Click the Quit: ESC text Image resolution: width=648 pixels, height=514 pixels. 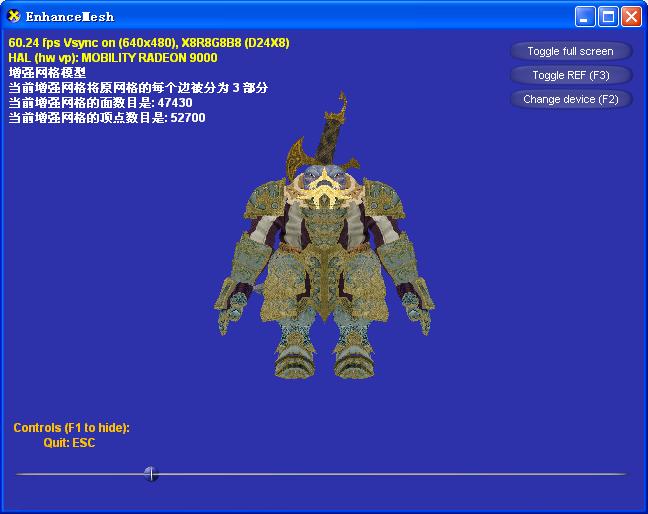click(69, 442)
